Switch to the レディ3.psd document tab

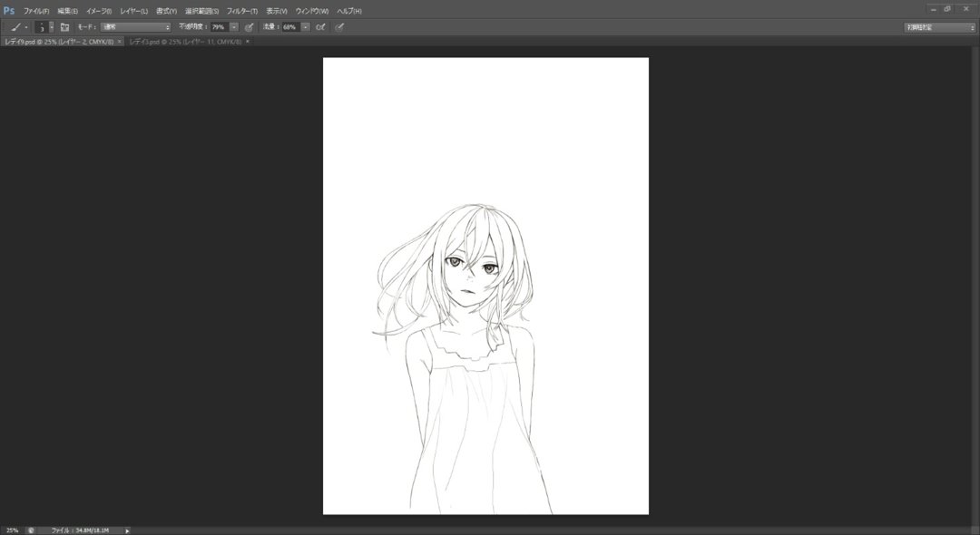point(185,42)
